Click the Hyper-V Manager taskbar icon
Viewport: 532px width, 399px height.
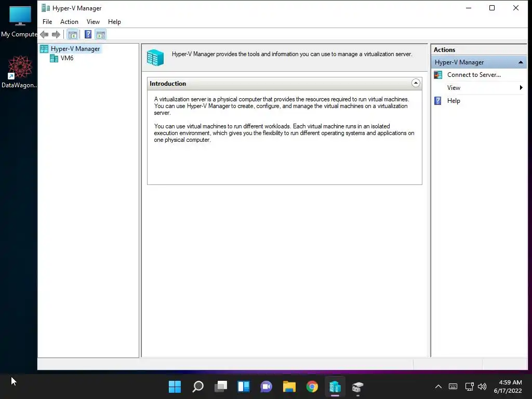pyautogui.click(x=335, y=387)
